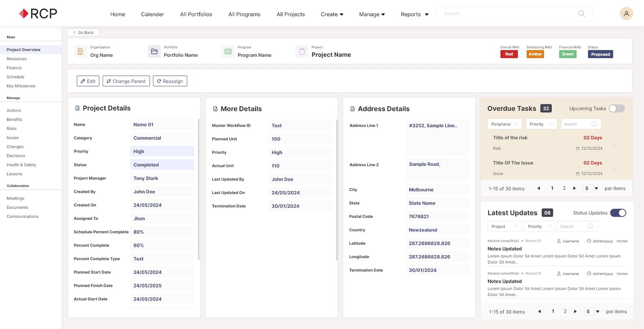Click the main header Search field
Screen dimensions: 644x329
click(x=514, y=14)
